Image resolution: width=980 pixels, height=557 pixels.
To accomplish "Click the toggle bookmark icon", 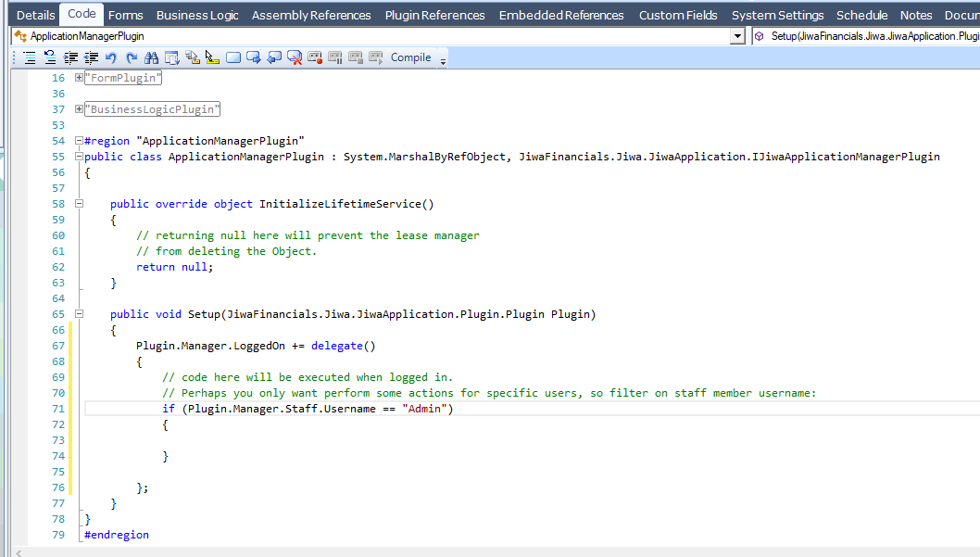I will click(x=233, y=57).
